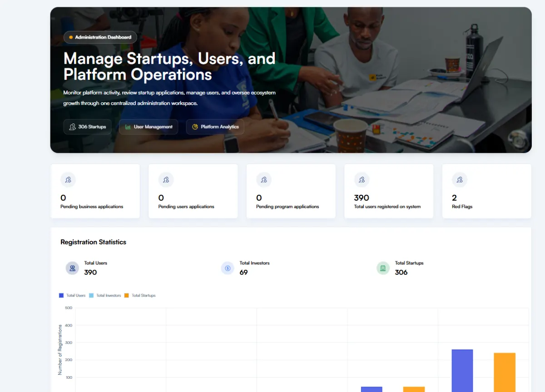Click the Total Users statistics icon

72,268
